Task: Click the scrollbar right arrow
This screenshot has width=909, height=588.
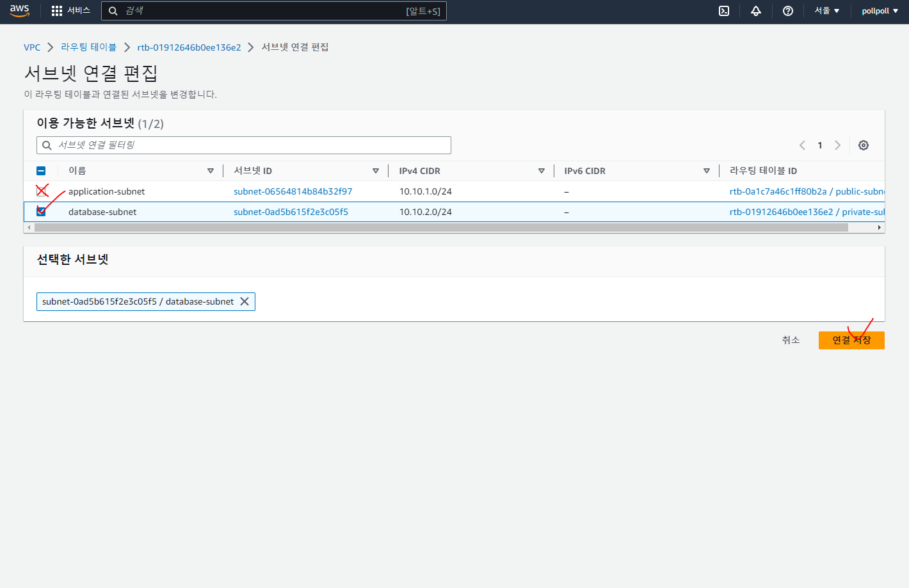Action: pos(880,228)
